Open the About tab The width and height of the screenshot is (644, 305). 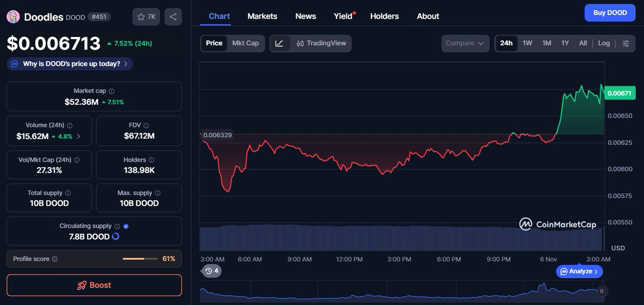(x=428, y=16)
